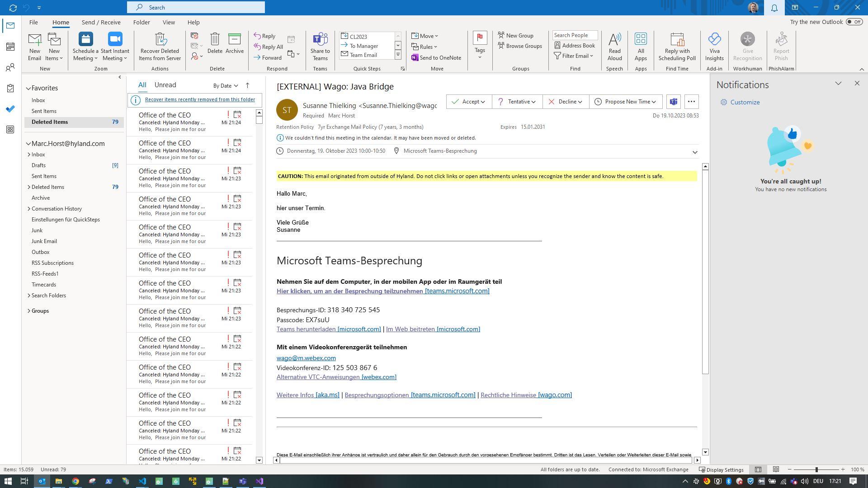Screen dimensions: 868x488
Task: Open All Apps ribbon button
Action: point(641,47)
